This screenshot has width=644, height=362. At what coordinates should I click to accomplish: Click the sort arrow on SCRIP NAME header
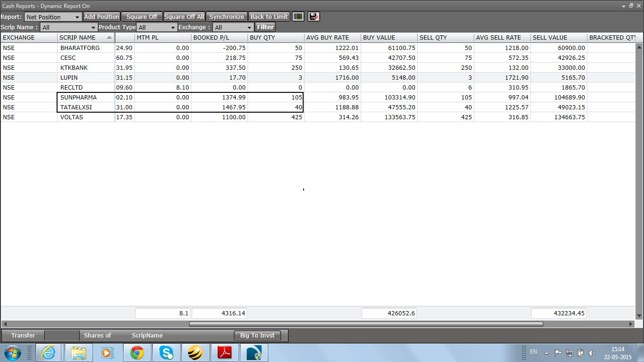109,37
